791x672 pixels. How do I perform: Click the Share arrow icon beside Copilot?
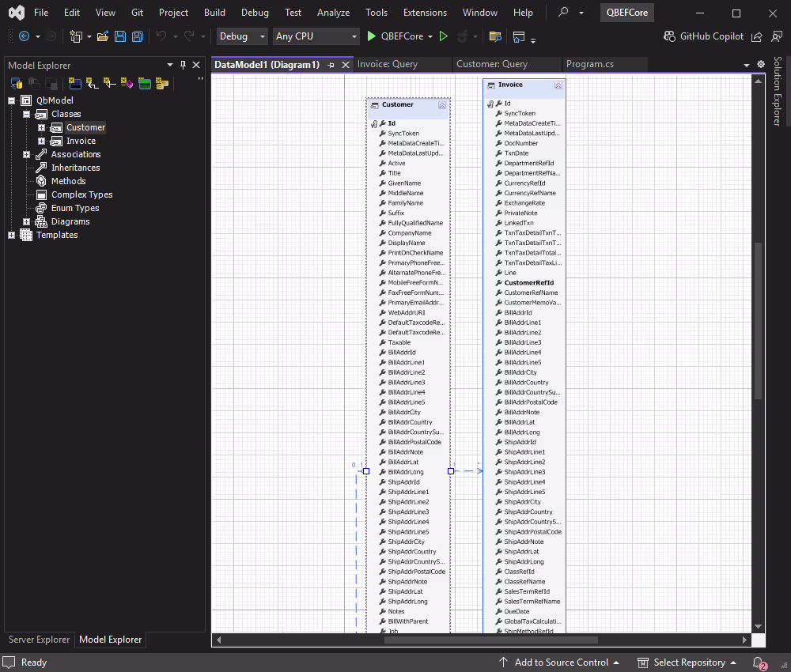pyautogui.click(x=757, y=36)
